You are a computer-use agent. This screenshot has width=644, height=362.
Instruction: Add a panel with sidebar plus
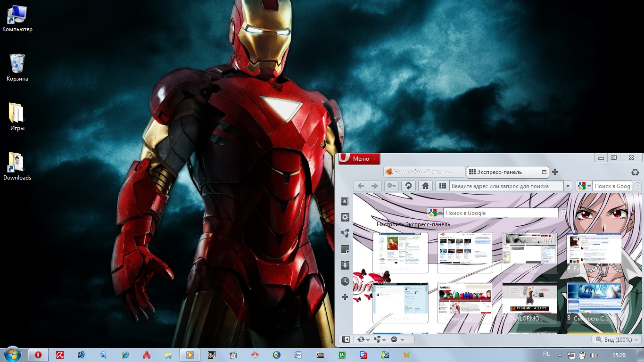click(345, 297)
